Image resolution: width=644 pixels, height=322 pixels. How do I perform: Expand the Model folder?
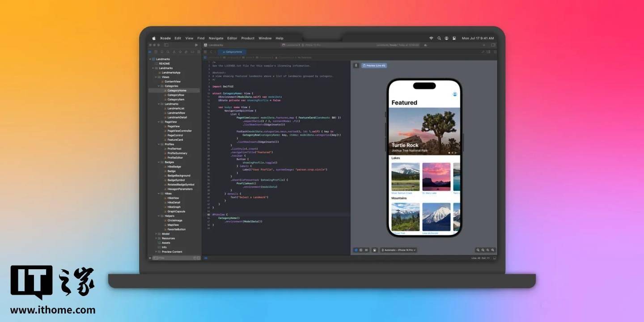[156, 233]
